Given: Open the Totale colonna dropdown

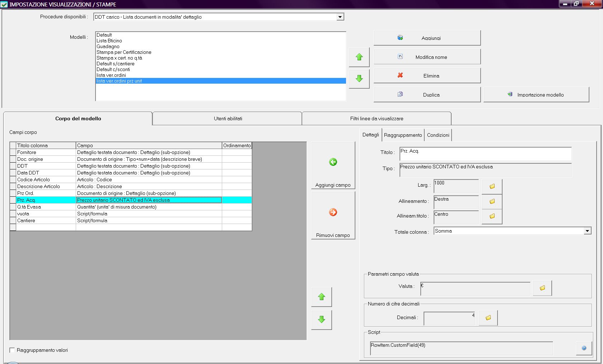Looking at the screenshot, I should (587, 231).
